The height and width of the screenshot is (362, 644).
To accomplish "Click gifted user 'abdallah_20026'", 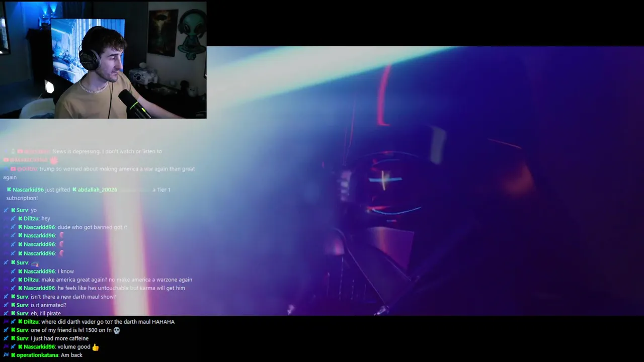I will pos(98,190).
